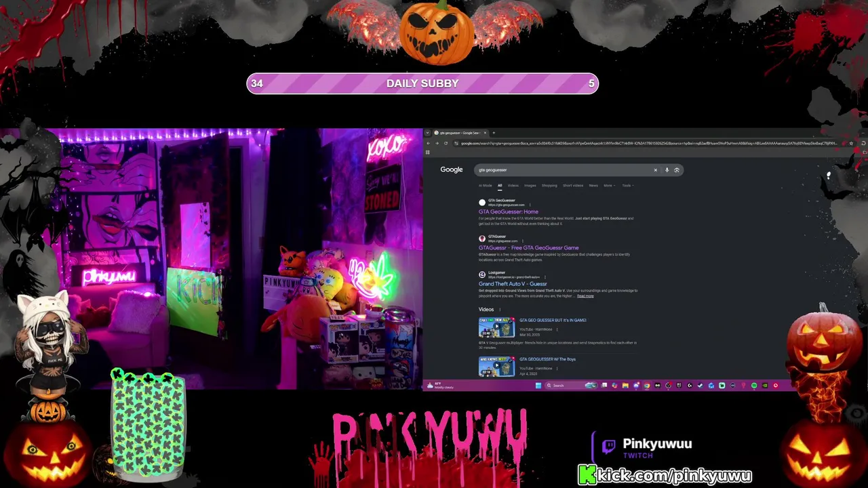The width and height of the screenshot is (868, 488).
Task: Open video GTA GEO GUESSER BUT It's IN GAME!
Action: point(553,320)
